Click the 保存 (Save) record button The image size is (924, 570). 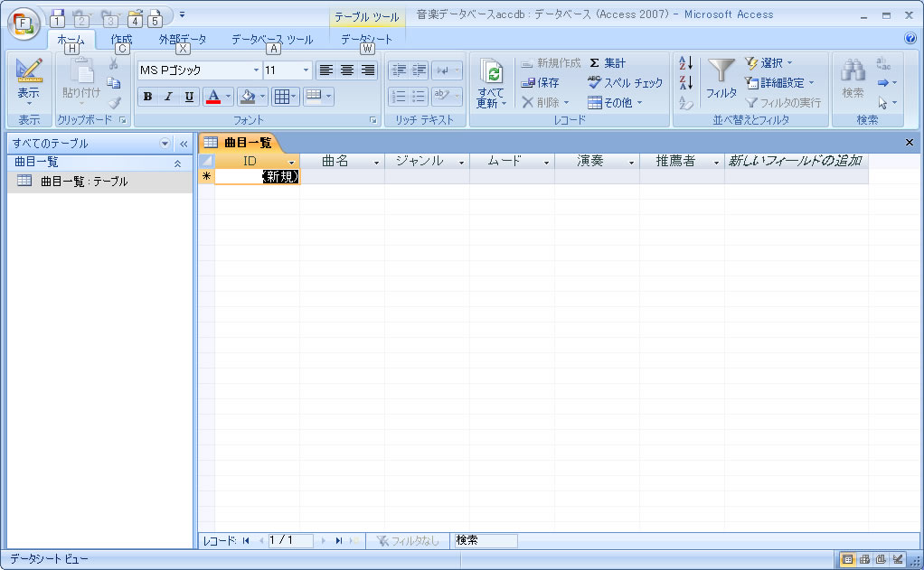[541, 83]
